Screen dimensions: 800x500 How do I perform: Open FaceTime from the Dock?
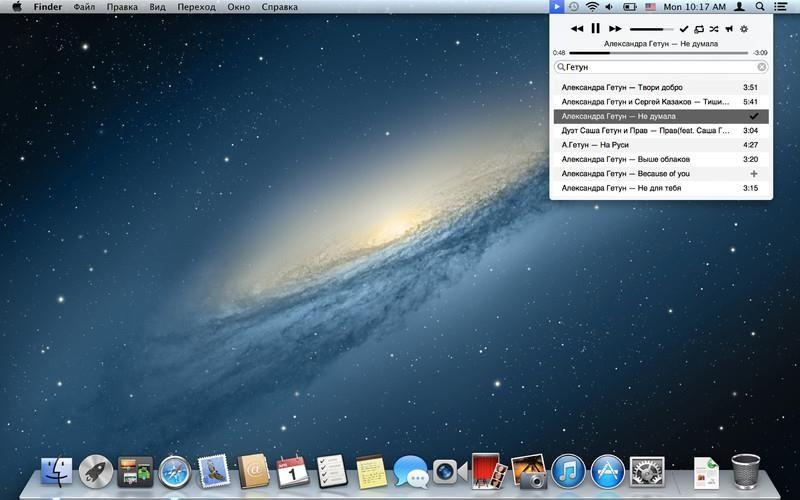[450, 472]
